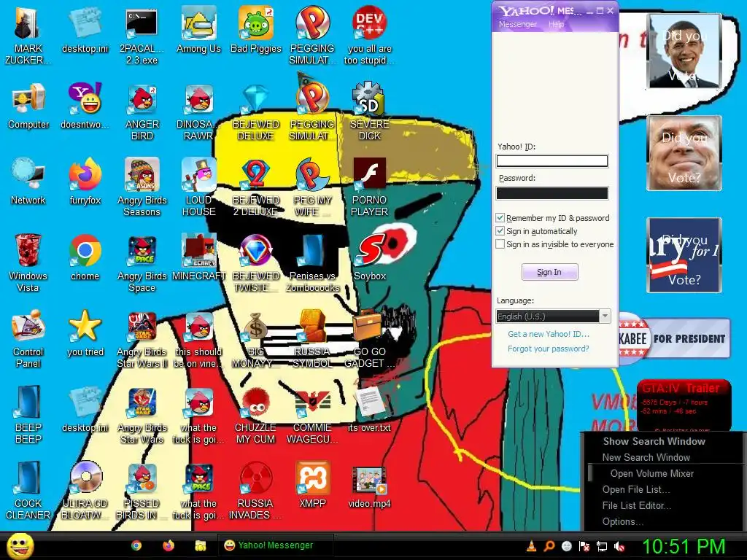Click the McCain 'Did you Vote?' gadget
747x560 pixels.
684,153
